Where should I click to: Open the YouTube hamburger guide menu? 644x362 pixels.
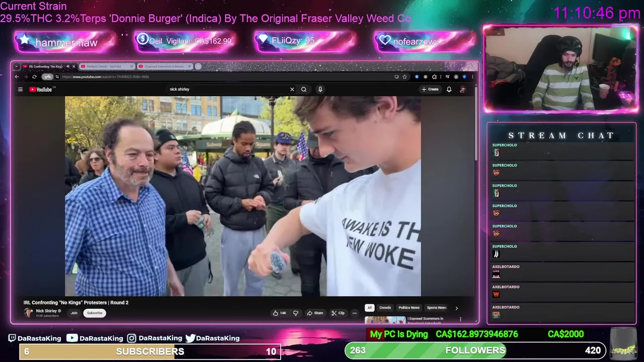click(x=20, y=89)
